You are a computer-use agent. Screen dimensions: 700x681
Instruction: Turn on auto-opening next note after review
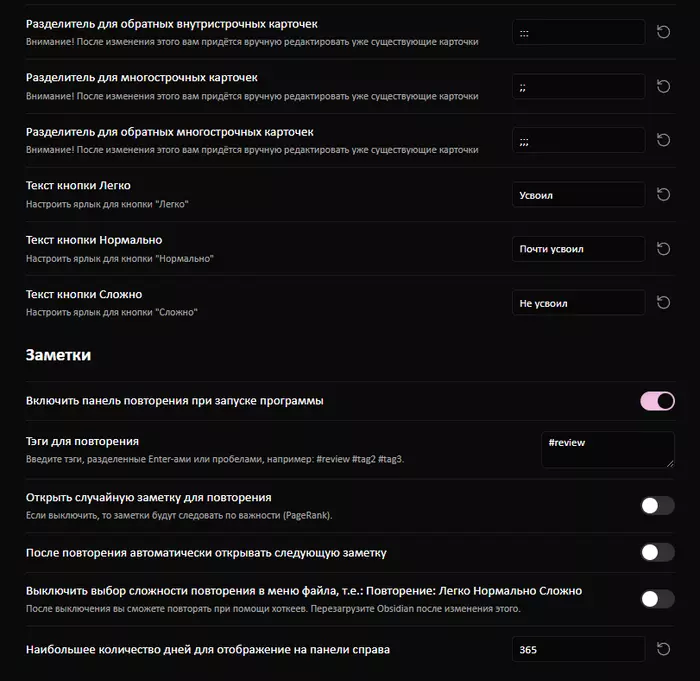pos(657,552)
